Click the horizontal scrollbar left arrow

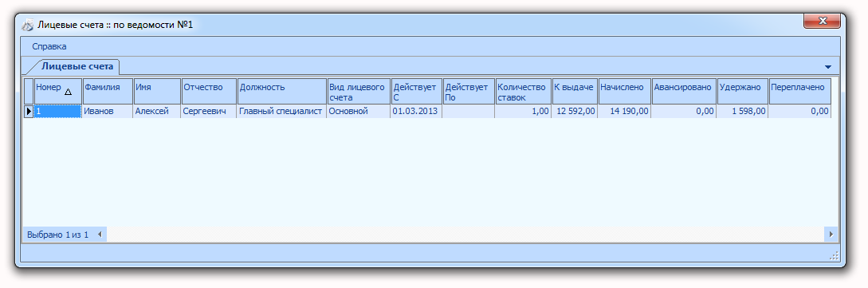[100, 235]
